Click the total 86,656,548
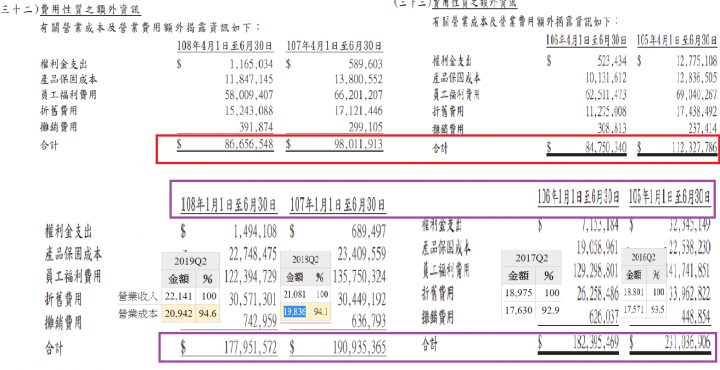 (x=249, y=144)
